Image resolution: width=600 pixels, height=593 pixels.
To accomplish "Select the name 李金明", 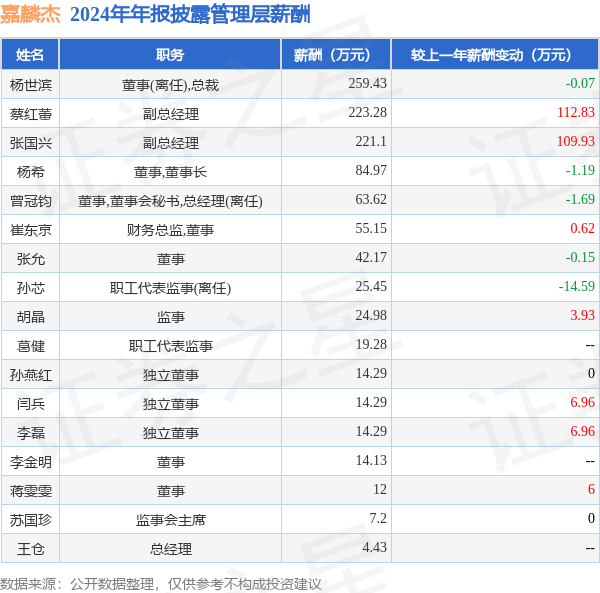I will (31, 462).
